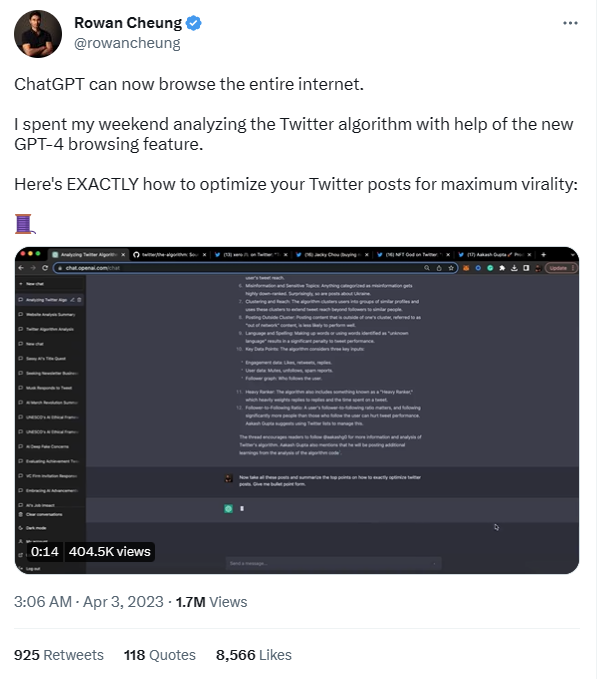Screen dimensions: 602x679
Task: Click the bookmark star icon in the address bar
Action: tap(451, 268)
